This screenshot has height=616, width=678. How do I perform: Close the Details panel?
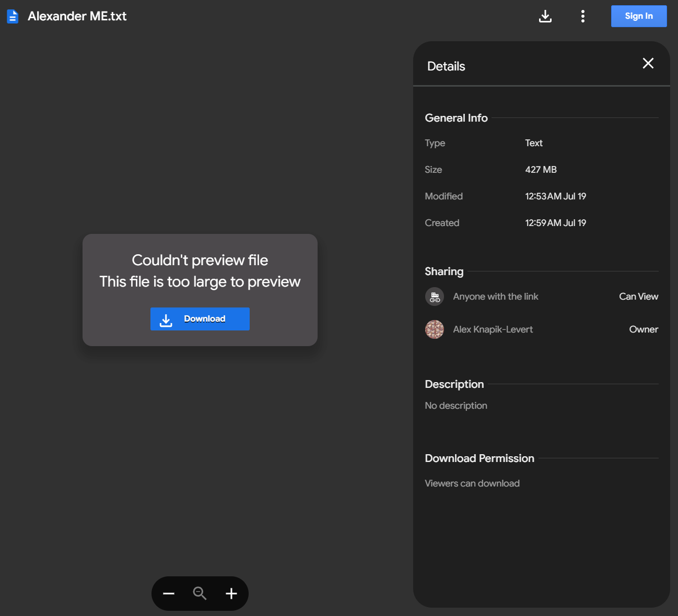click(x=648, y=63)
